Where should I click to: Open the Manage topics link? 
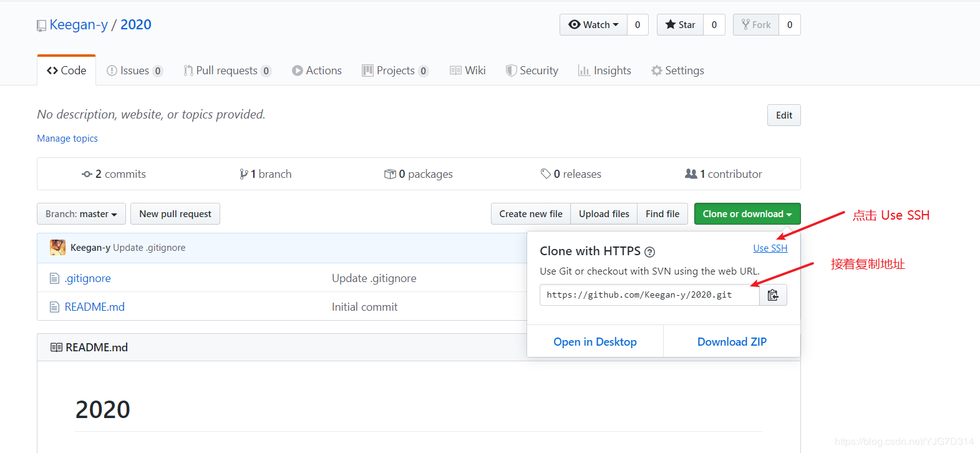point(67,139)
